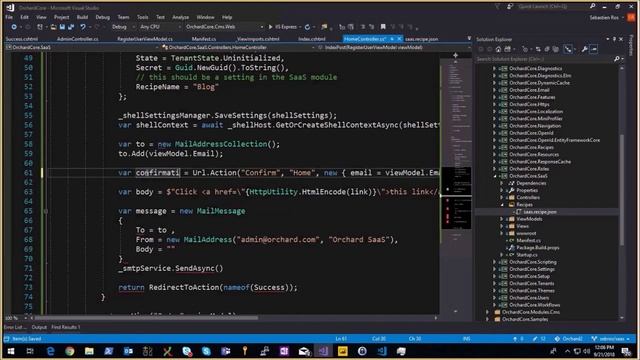Open the Properties side tab
The width and height of the screenshot is (640, 360).
(x=631, y=46)
